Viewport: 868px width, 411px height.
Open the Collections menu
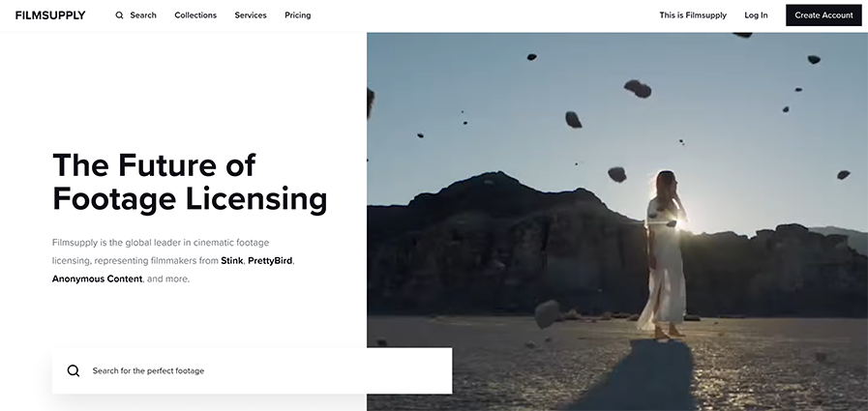pyautogui.click(x=195, y=15)
